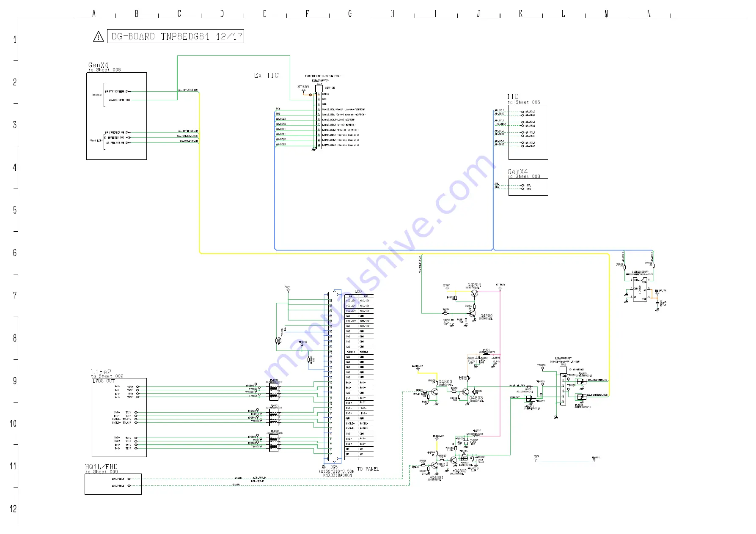Select the Q4802 transistor symbol

click(x=454, y=460)
